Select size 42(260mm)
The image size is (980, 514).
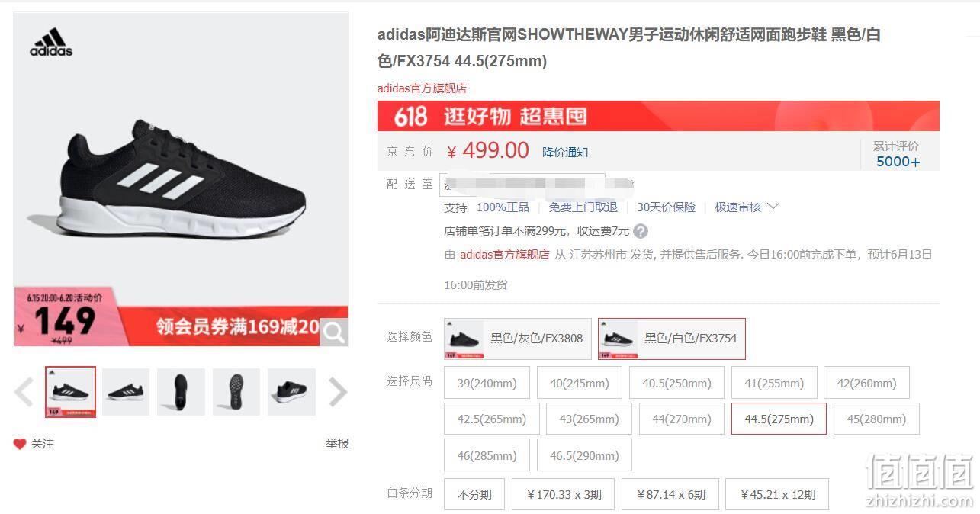[866, 383]
